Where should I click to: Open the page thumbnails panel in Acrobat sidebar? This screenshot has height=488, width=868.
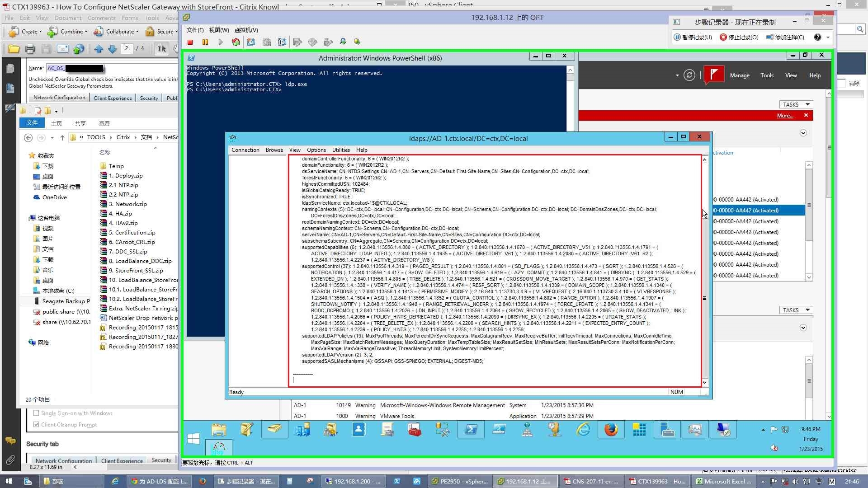(x=10, y=69)
